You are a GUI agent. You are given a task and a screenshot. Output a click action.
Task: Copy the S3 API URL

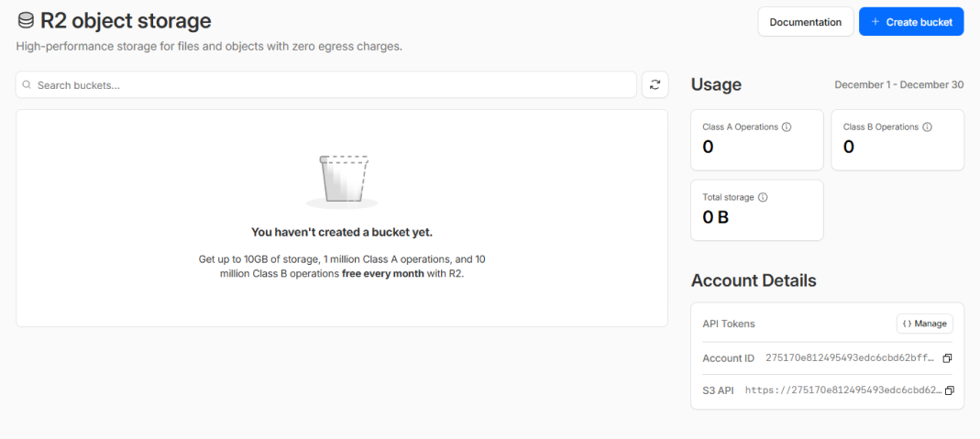point(950,390)
